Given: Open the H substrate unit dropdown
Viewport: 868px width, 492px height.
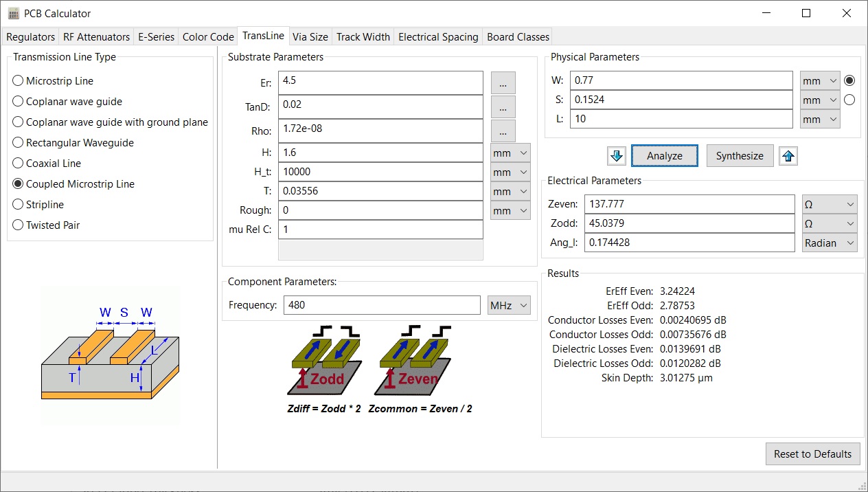Looking at the screenshot, I should pyautogui.click(x=509, y=152).
